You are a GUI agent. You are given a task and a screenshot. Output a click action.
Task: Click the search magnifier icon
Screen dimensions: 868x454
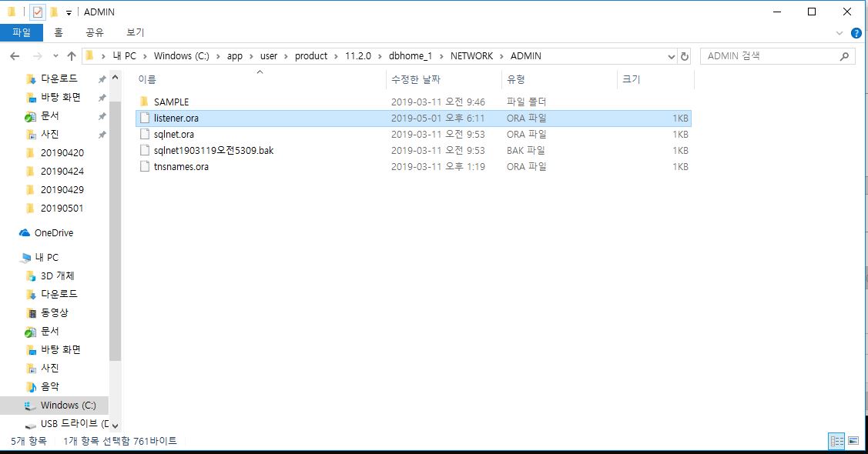844,56
